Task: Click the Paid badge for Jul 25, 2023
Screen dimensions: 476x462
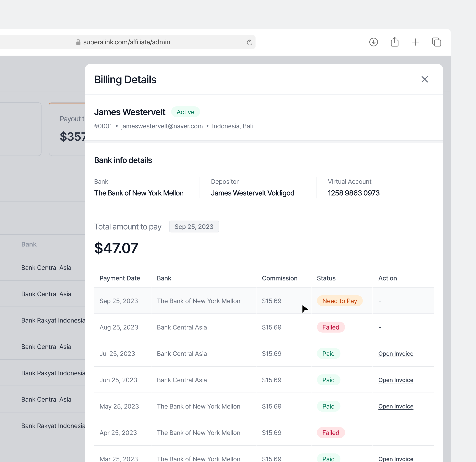Action: click(328, 354)
